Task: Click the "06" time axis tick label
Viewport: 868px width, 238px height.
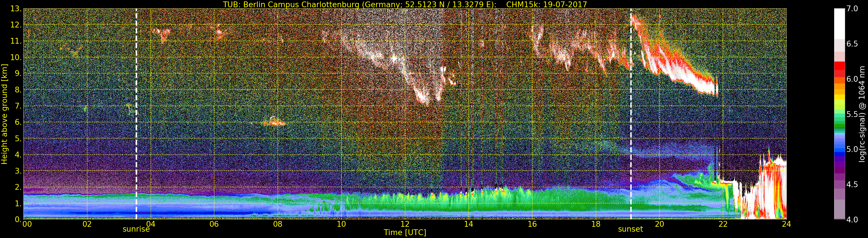Action: coord(214,224)
